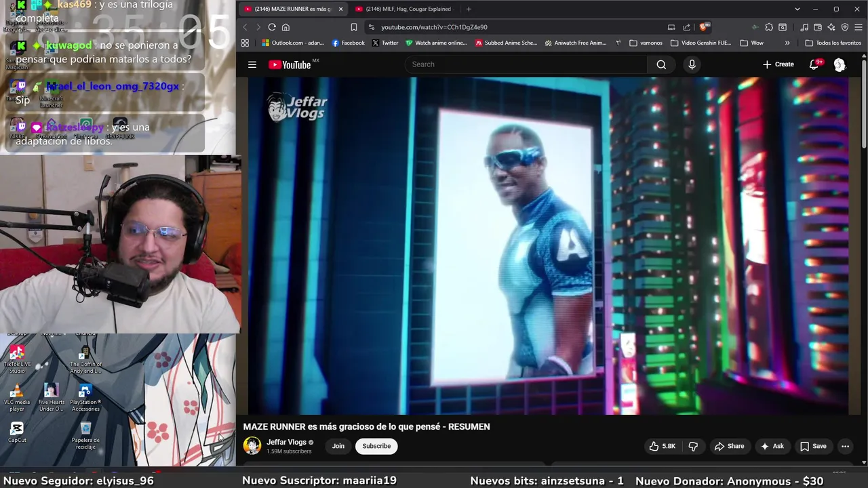Navigate forward in the browser
The height and width of the screenshot is (488, 868).
[258, 27]
